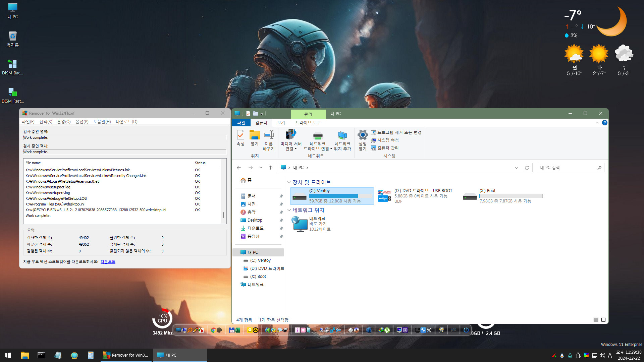The image size is (644, 362).
Task: Select (X:) Boot in the navigation tree
Action: click(x=258, y=277)
